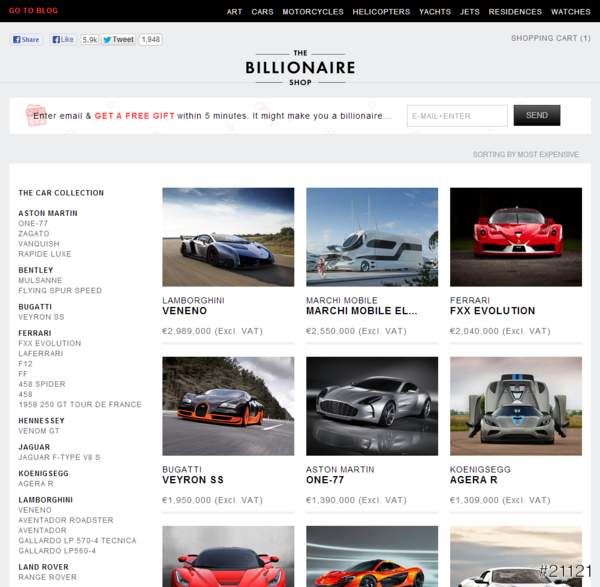Open the Bugatti Veyron SS photo
Viewport: 600px width, 587px height.
click(x=228, y=406)
